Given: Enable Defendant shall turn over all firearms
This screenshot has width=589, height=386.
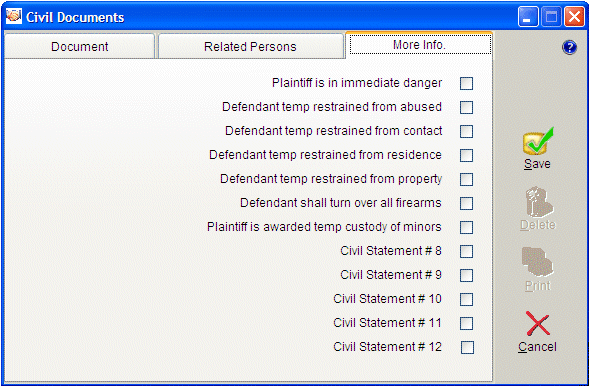Looking at the screenshot, I should pyautogui.click(x=466, y=204).
